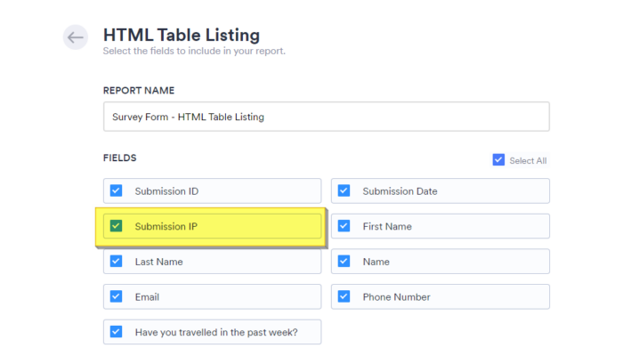Toggle the Email field checkbox
The height and width of the screenshot is (364, 623).
coord(116,296)
